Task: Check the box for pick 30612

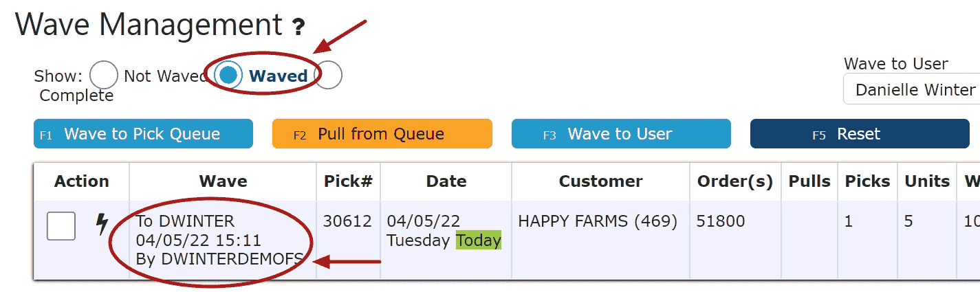Action: [x=61, y=226]
